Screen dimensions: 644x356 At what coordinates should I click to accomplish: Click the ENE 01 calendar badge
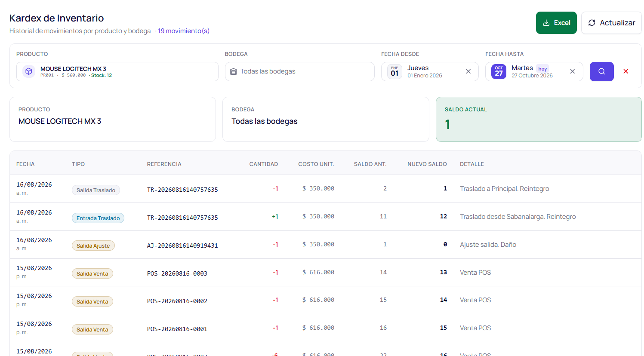point(395,71)
